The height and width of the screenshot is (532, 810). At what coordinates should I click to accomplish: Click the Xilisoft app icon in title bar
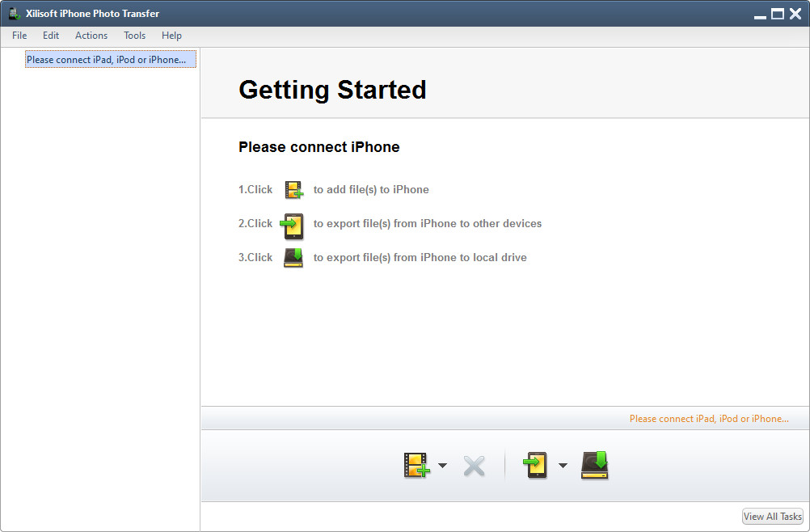[x=14, y=14]
